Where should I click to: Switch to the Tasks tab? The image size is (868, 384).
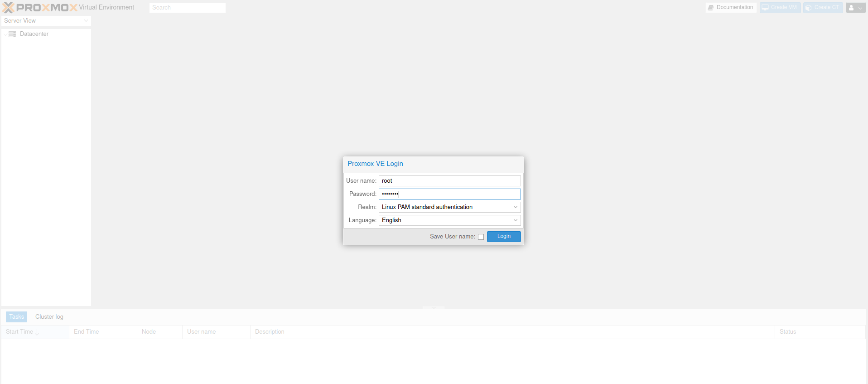coord(16,317)
